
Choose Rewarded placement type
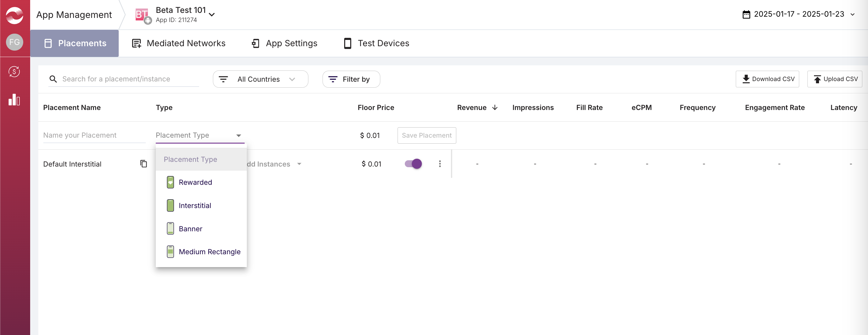click(195, 182)
